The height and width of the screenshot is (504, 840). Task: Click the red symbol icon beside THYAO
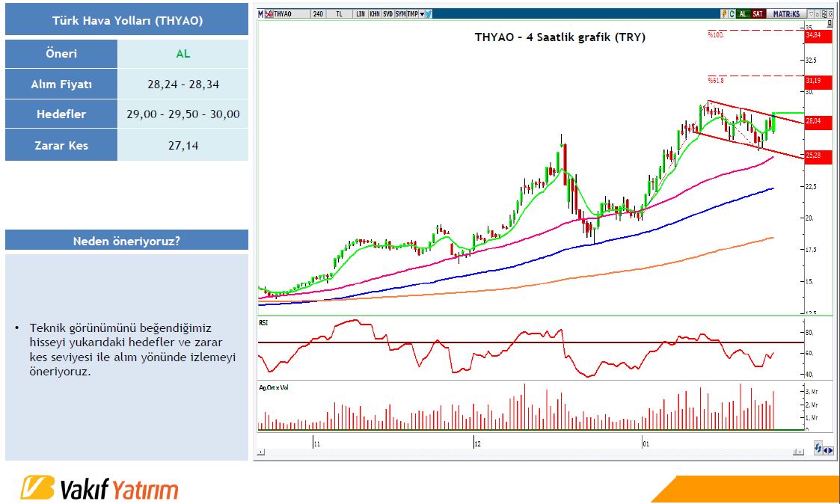(269, 13)
